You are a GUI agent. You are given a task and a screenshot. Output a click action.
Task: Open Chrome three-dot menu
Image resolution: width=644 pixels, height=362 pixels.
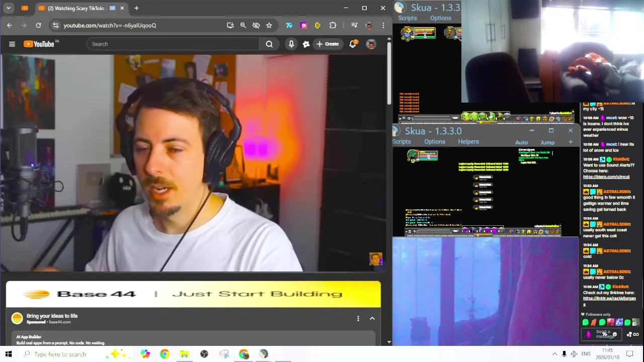[x=383, y=25]
